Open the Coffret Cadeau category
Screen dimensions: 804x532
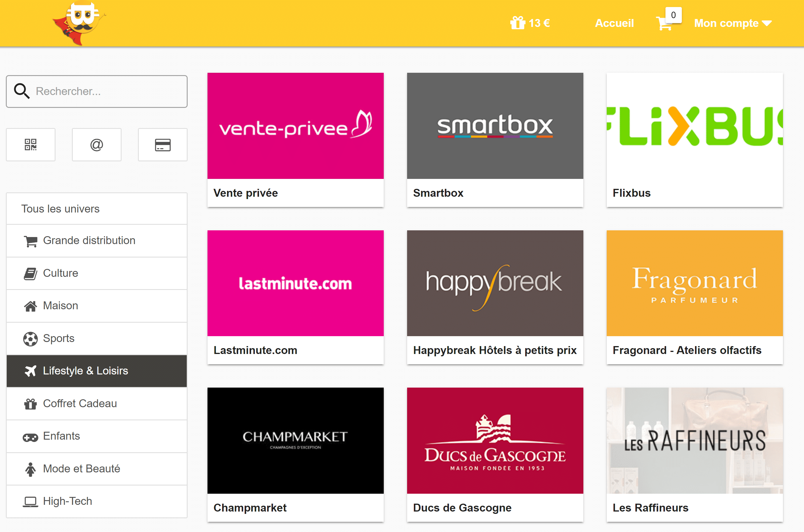[97, 403]
